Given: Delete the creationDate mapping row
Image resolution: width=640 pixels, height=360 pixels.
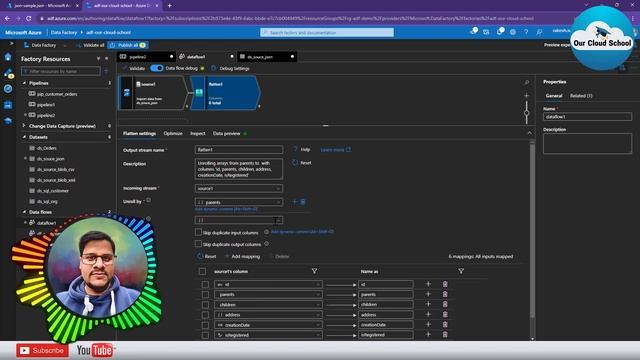Looking at the screenshot, I should click(445, 324).
